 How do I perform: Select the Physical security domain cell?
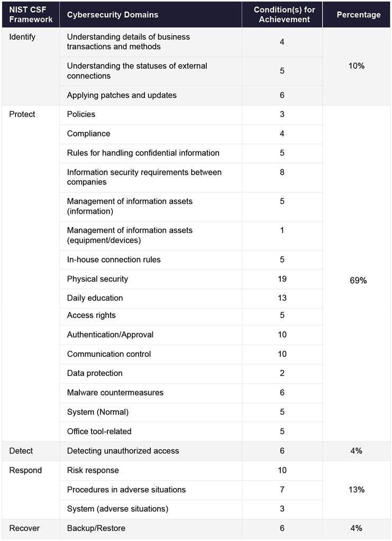coord(97,279)
